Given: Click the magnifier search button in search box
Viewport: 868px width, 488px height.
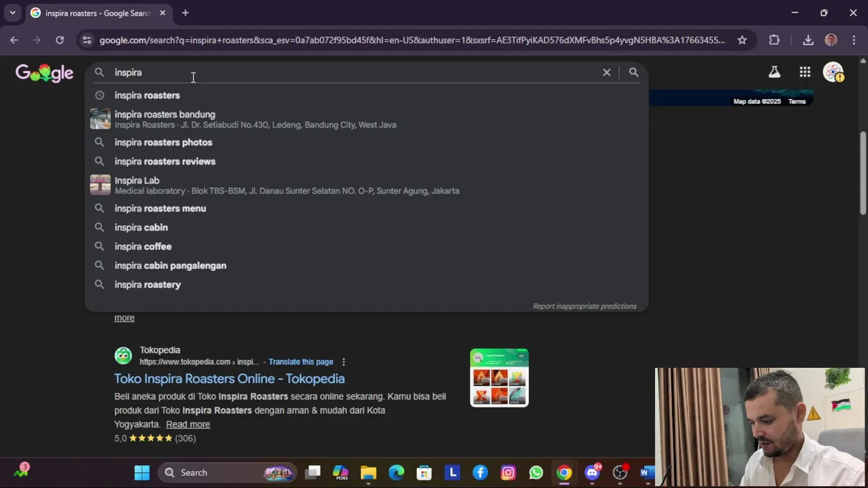Looking at the screenshot, I should coord(633,73).
